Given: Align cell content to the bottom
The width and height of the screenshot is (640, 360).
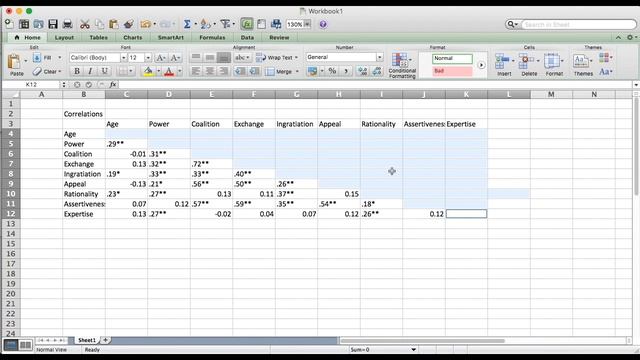Looking at the screenshot, I should click(224, 58).
